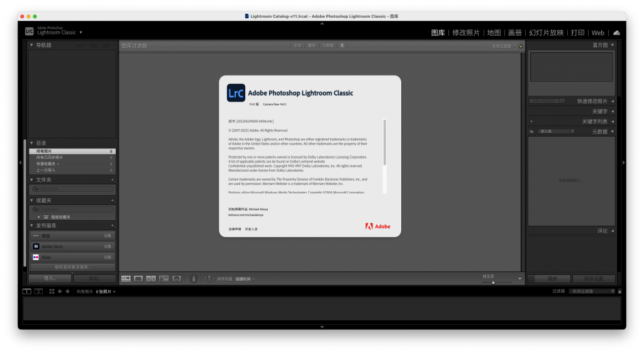
Task: Collapse the 文件夹 panel
Action: 31,180
